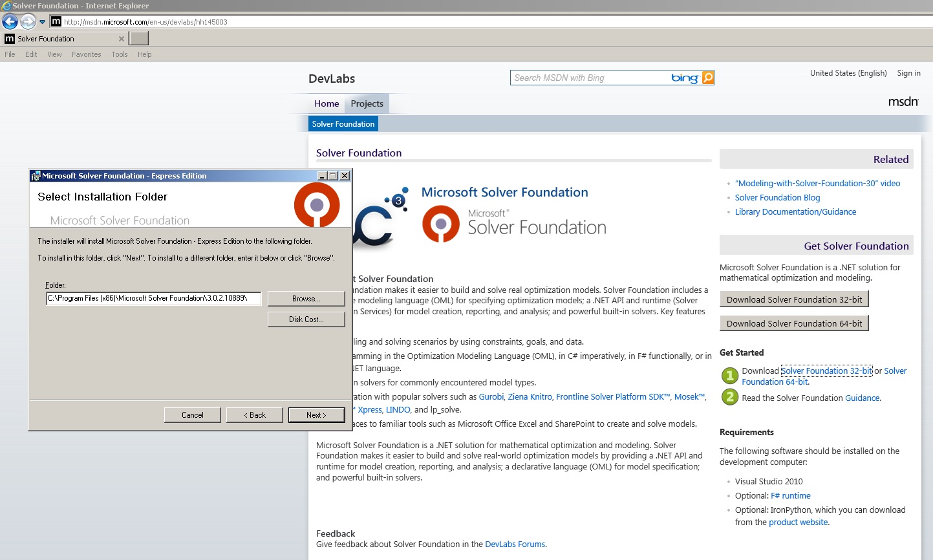This screenshot has width=933, height=560.
Task: Click the installation Folder path field
Action: pos(154,298)
